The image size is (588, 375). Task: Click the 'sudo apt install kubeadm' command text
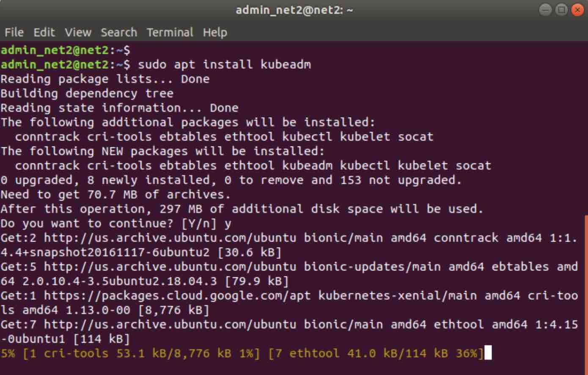tap(224, 64)
